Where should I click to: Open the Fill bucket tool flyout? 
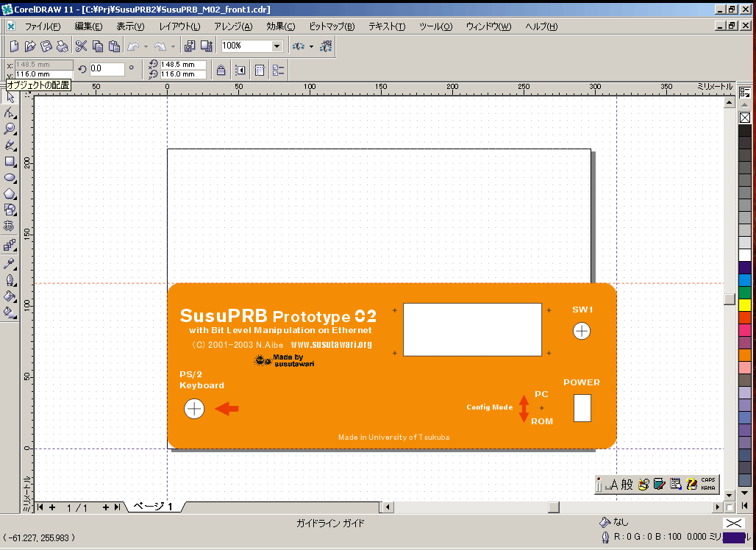pyautogui.click(x=10, y=296)
